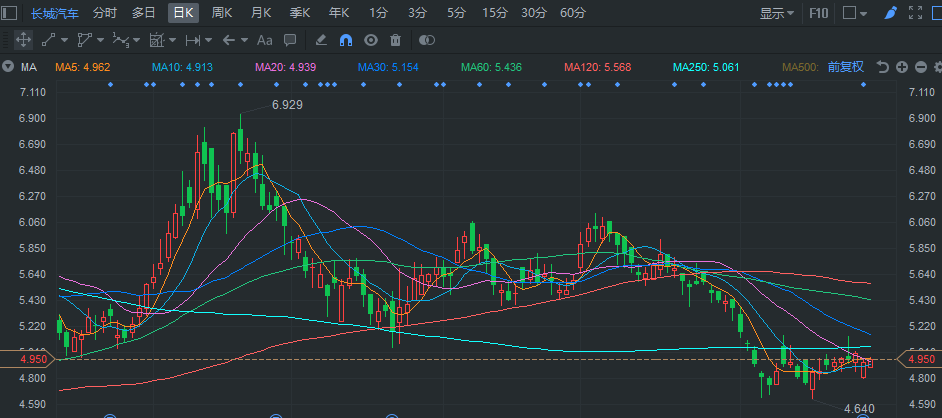This screenshot has width=942, height=418.
Task: Open dropdown arrow next to polygon tool
Action: (100, 40)
